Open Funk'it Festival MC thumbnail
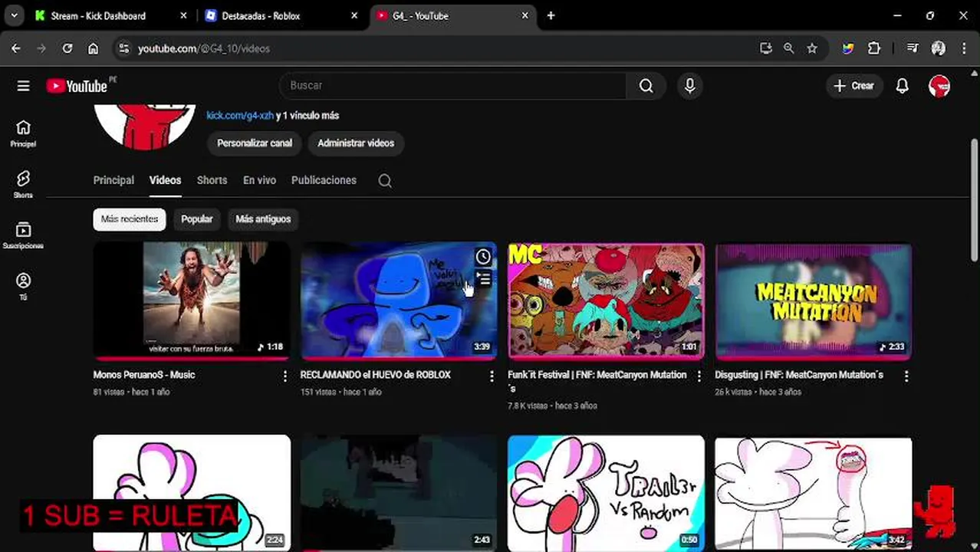Image resolution: width=980 pixels, height=552 pixels. 606,301
